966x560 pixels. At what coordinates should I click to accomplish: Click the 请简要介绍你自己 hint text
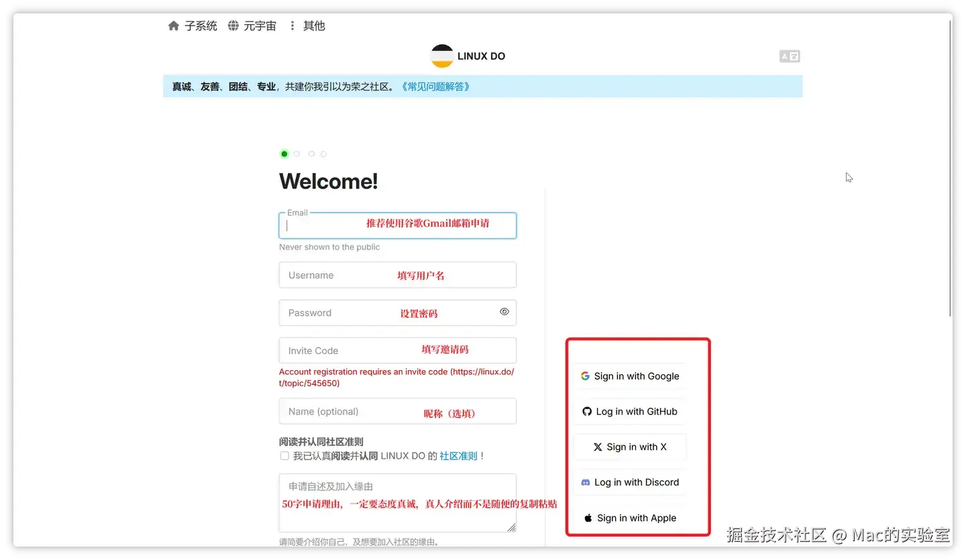tap(359, 542)
